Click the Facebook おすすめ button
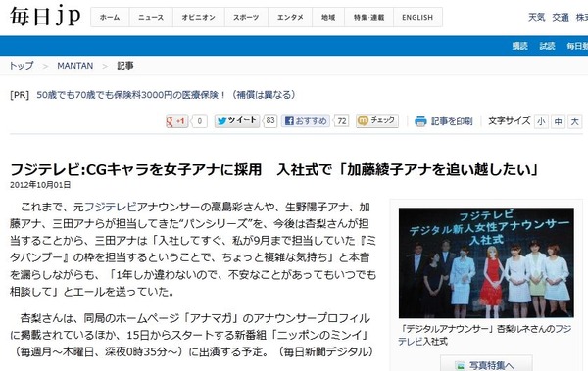The width and height of the screenshot is (588, 371). [x=306, y=120]
